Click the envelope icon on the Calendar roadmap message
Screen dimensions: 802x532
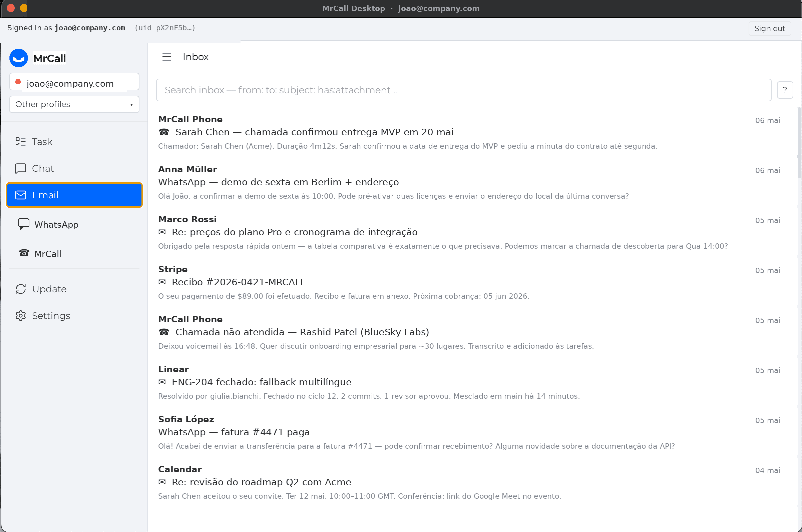pyautogui.click(x=162, y=482)
